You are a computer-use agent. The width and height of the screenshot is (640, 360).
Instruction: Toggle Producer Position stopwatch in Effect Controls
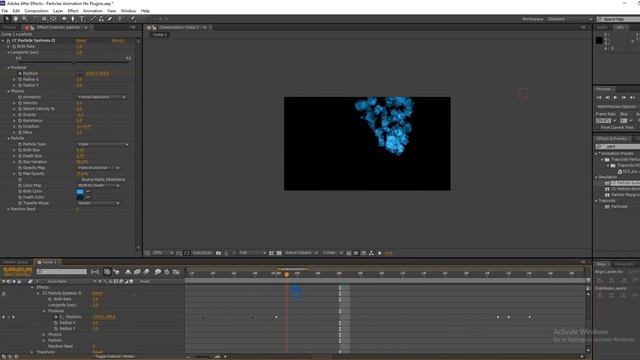tap(20, 73)
